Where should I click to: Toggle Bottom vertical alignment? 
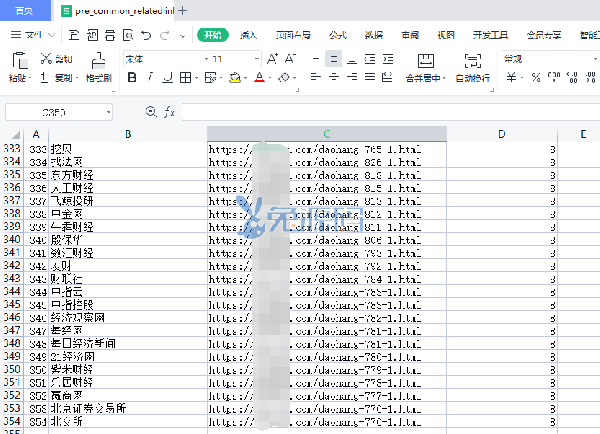[352, 60]
